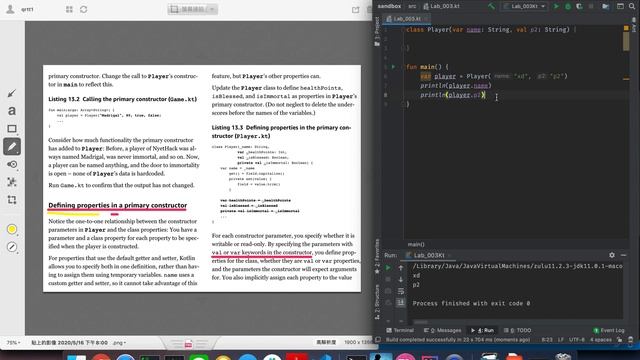The width and height of the screenshot is (640, 360).
Task: Select the pixelate blur tool
Action: coord(12,182)
